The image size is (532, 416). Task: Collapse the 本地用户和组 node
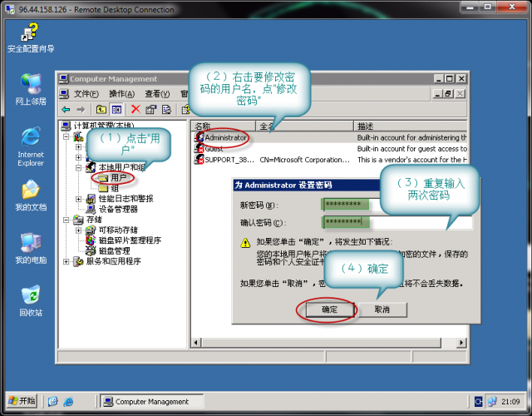pyautogui.click(x=79, y=167)
